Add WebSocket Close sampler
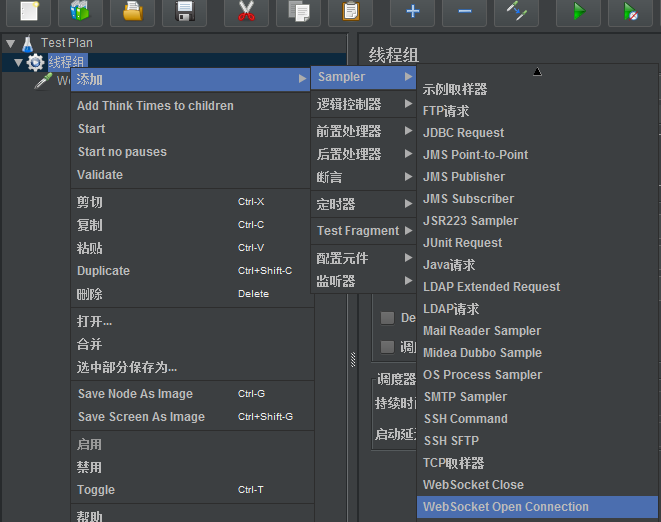Image resolution: width=661 pixels, height=522 pixels. (537, 485)
